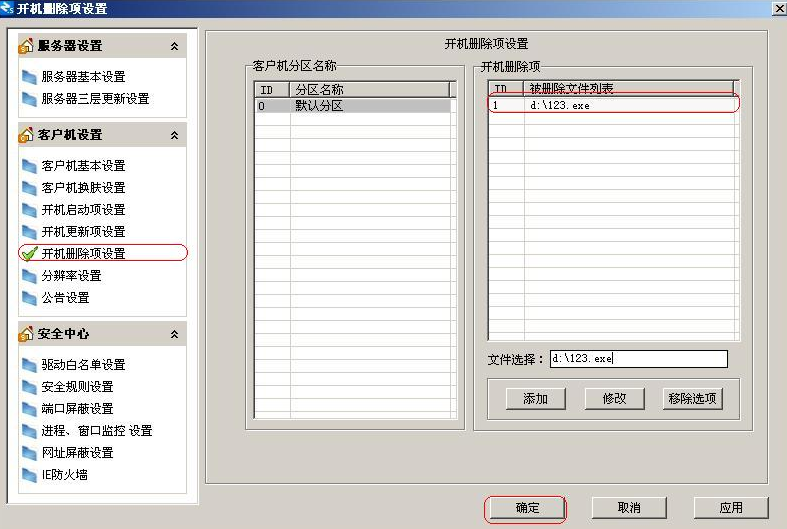The width and height of the screenshot is (787, 529).
Task: Open IE防火墙 page
Action: coord(64,475)
